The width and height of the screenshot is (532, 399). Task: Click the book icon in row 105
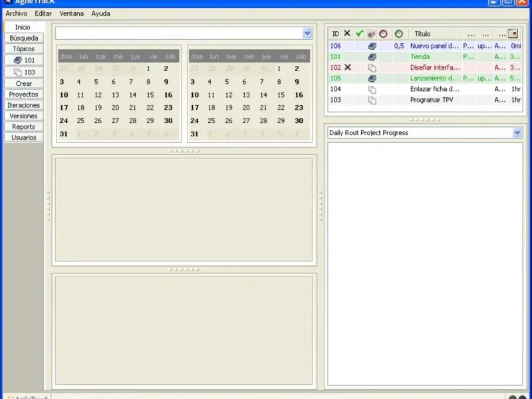[372, 78]
